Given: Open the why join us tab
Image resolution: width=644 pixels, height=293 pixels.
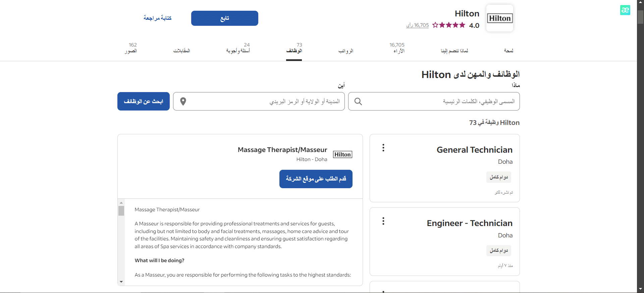Looking at the screenshot, I should pyautogui.click(x=454, y=51).
